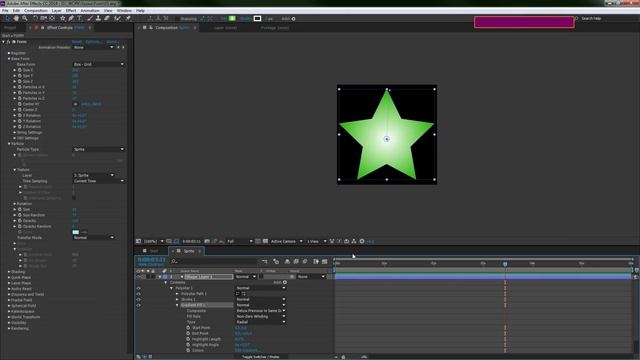Click the particle Color swatch in Effect Controls
Image resolution: width=640 pixels, height=360 pixels.
tap(76, 232)
